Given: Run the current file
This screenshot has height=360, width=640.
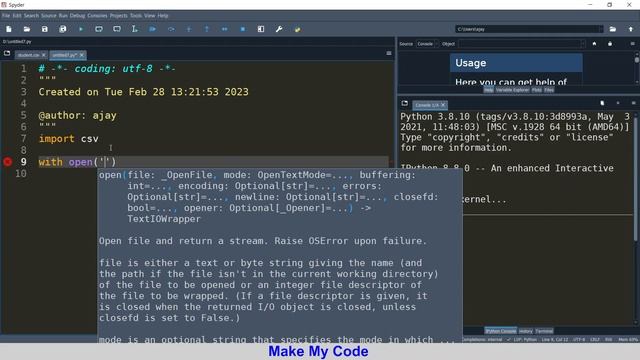Looking at the screenshot, I should coord(81,29).
